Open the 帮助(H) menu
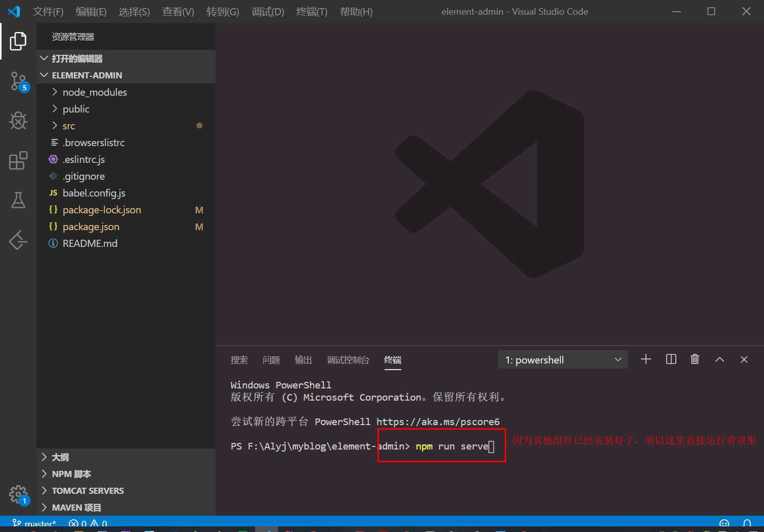 356,12
